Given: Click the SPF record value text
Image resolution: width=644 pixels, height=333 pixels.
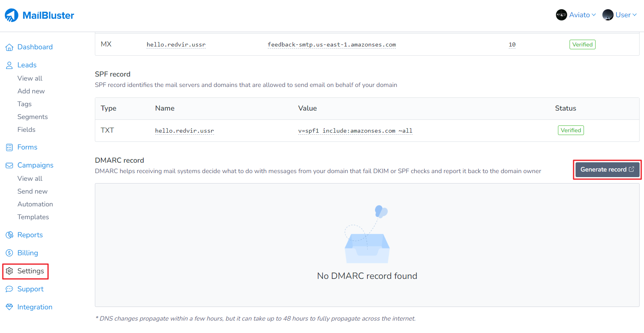Looking at the screenshot, I should (355, 131).
